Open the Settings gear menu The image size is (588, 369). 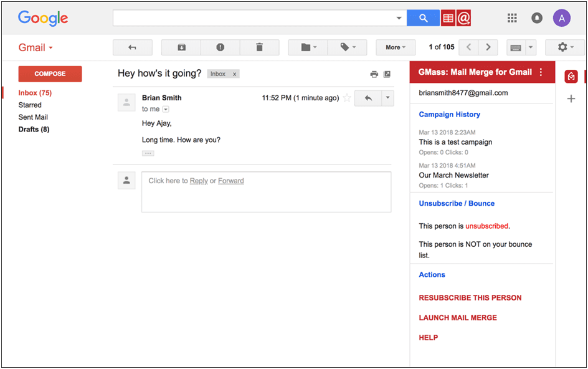tap(565, 47)
